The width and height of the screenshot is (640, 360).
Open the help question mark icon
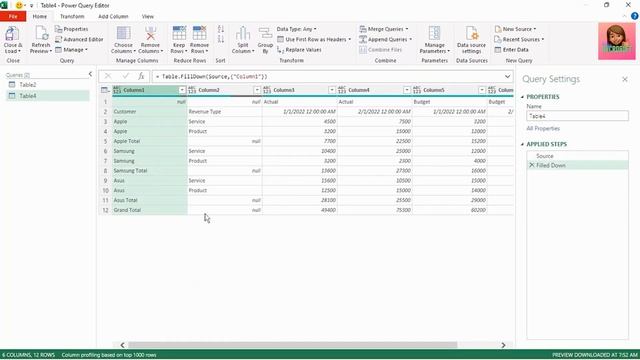pos(634,16)
